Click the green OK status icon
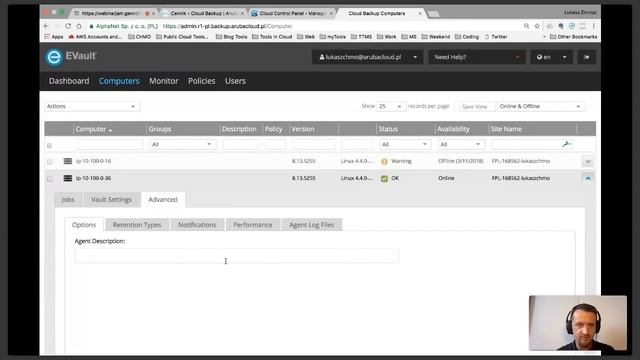This screenshot has width=640, height=360. (384, 178)
